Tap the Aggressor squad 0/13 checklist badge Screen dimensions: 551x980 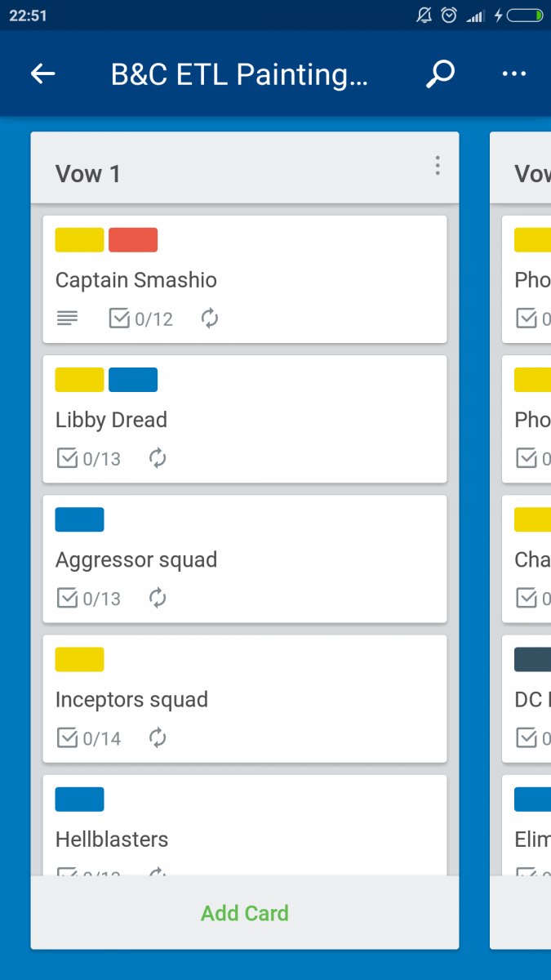point(89,599)
